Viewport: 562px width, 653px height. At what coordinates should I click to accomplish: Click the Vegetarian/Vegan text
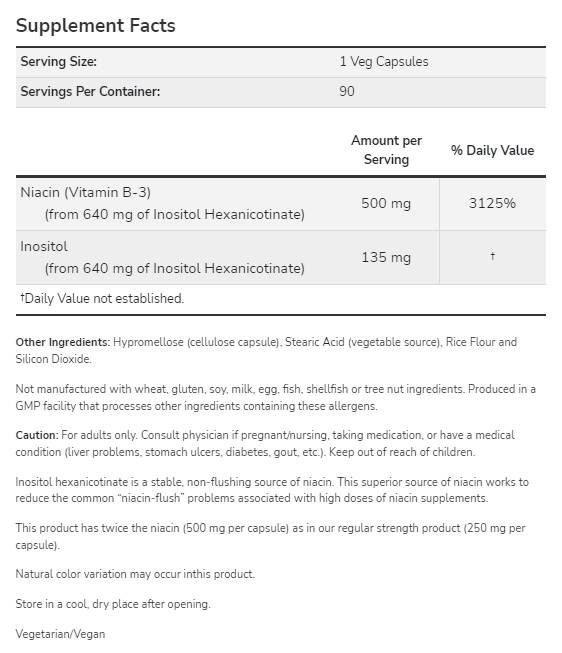click(x=60, y=634)
